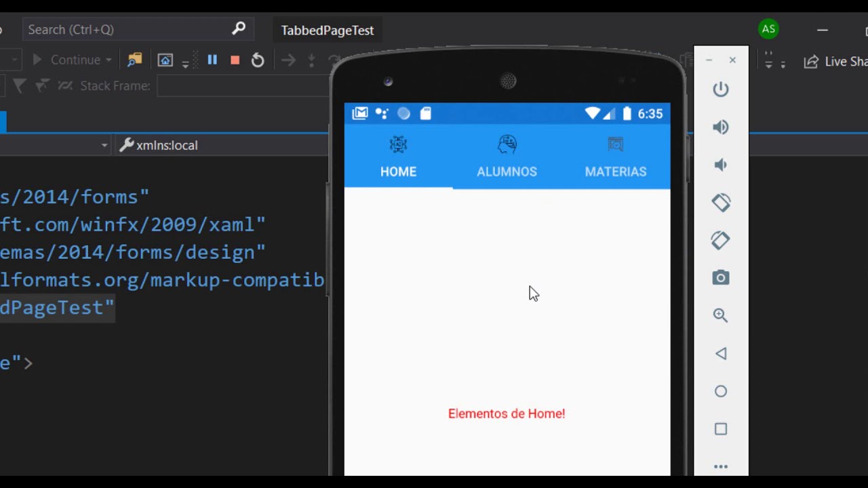This screenshot has width=868, height=488.
Task: Open the left navigation bar dropdown arrow
Action: pos(104,146)
